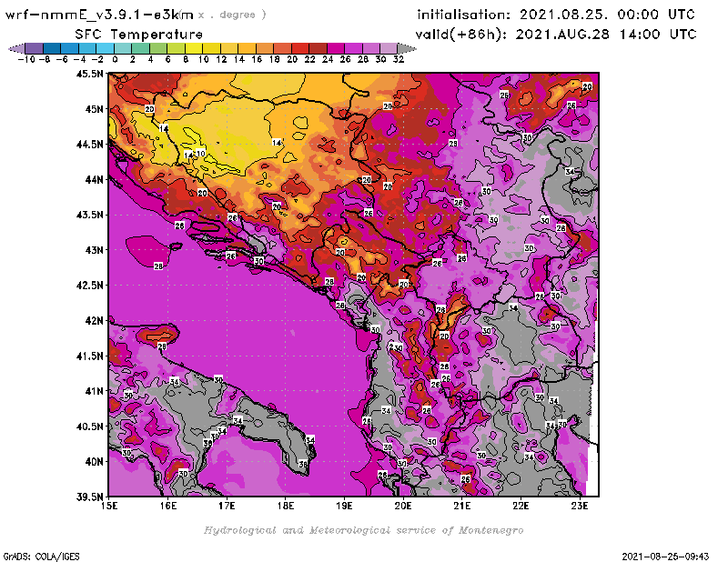The width and height of the screenshot is (728, 562).
Task: Click the gray above-32 arrow on colorbar
Action: (407, 48)
